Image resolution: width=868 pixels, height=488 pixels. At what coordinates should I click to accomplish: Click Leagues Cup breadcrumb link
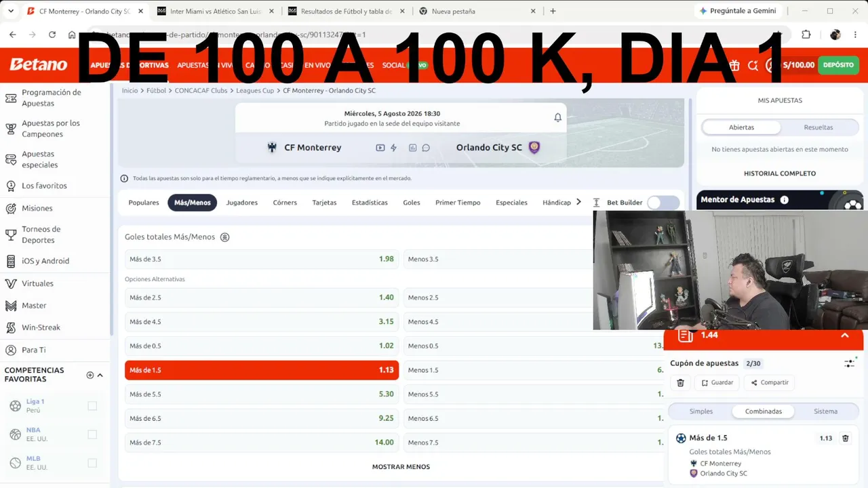click(x=255, y=91)
